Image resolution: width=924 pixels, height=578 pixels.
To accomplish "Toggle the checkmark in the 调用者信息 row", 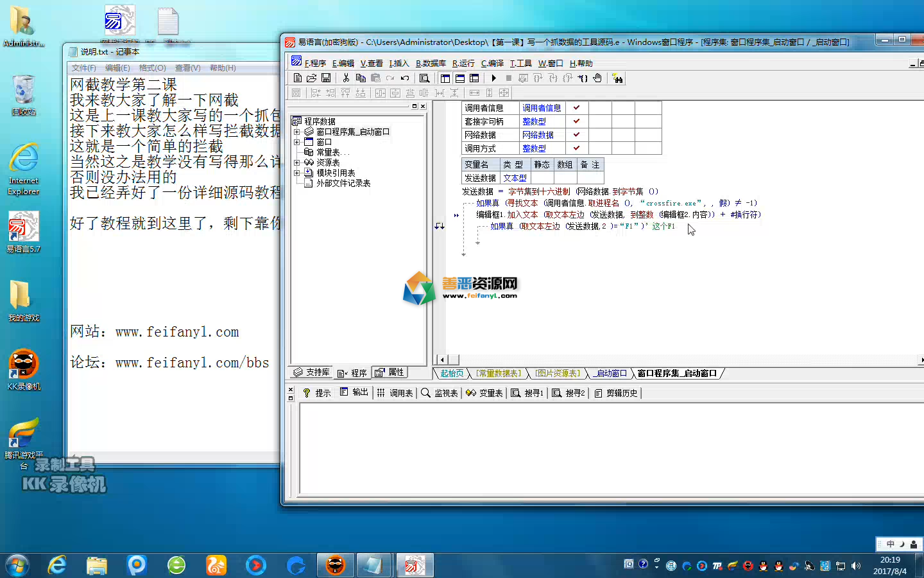I will click(576, 108).
